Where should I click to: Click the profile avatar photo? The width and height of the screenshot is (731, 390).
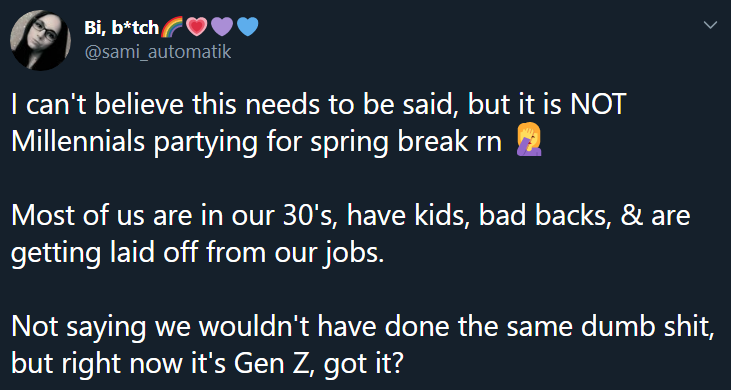[41, 40]
